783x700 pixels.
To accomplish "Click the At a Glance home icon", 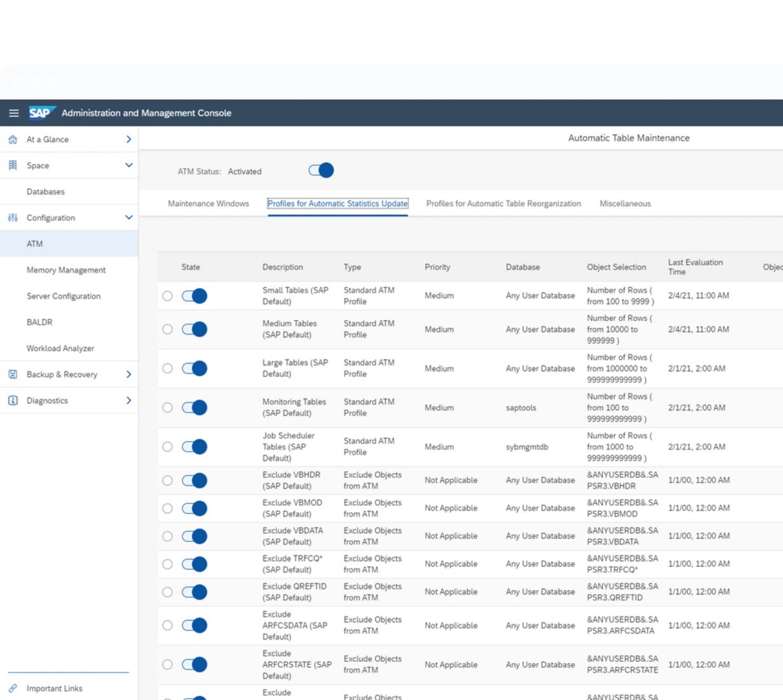I will 13,139.
